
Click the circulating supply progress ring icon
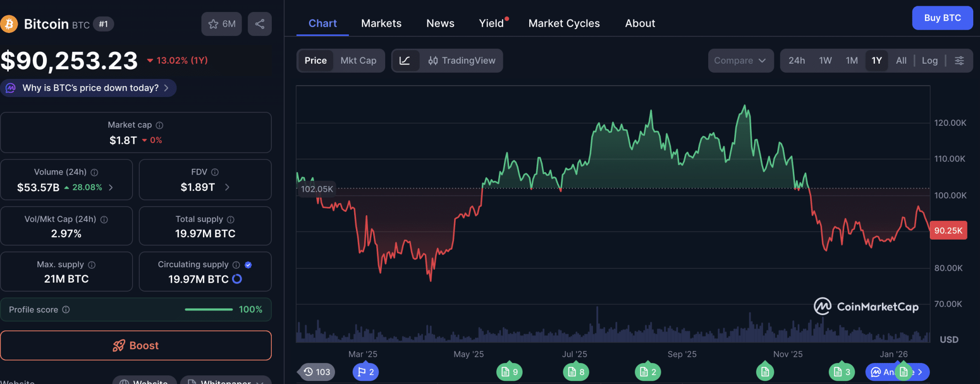[x=237, y=279]
